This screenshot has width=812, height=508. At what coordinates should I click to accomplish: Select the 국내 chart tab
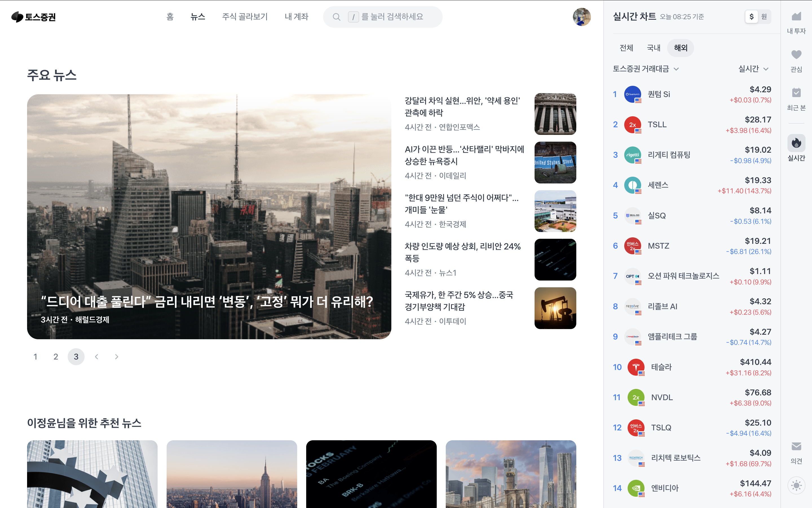coord(654,48)
